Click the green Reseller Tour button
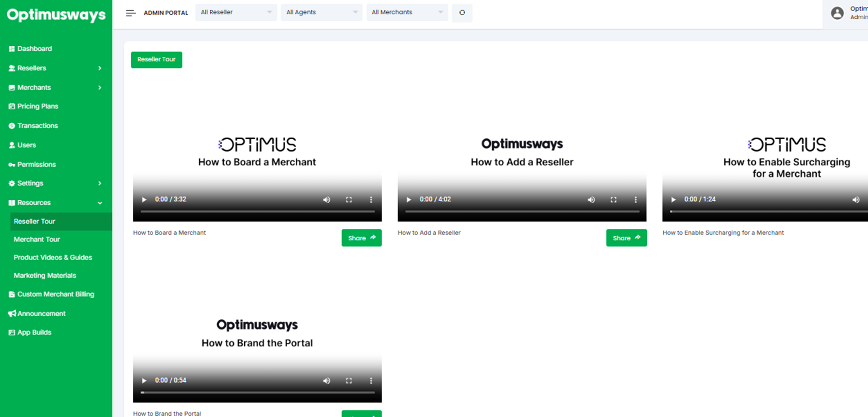This screenshot has height=417, width=868. coord(156,60)
